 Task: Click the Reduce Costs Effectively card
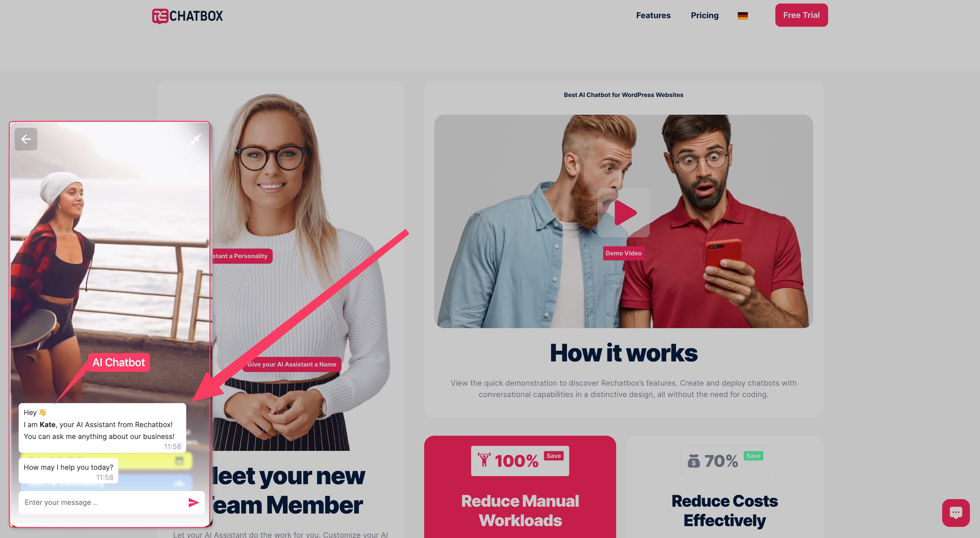click(x=724, y=487)
